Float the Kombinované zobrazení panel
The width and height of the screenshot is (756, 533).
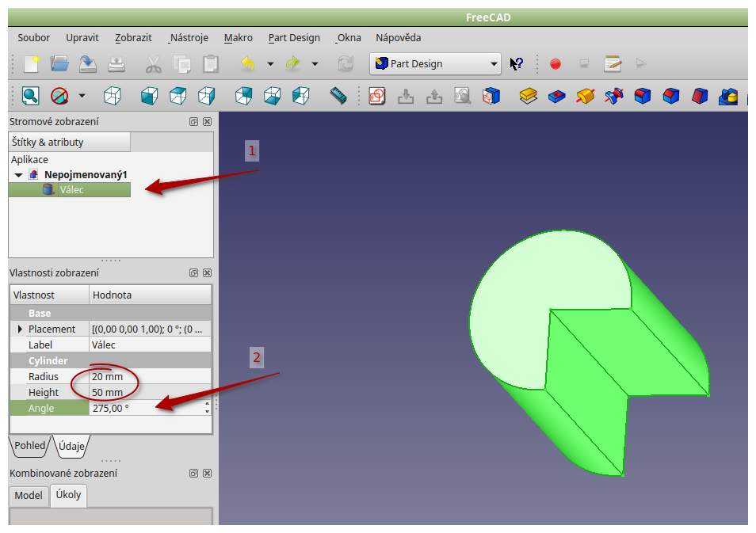(193, 474)
